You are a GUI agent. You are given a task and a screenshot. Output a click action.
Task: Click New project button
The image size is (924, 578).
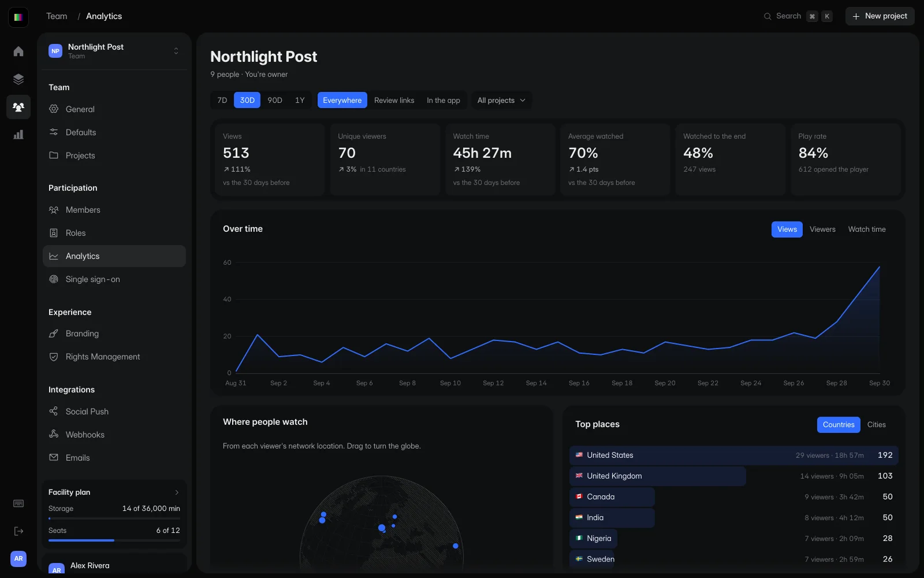tap(880, 16)
